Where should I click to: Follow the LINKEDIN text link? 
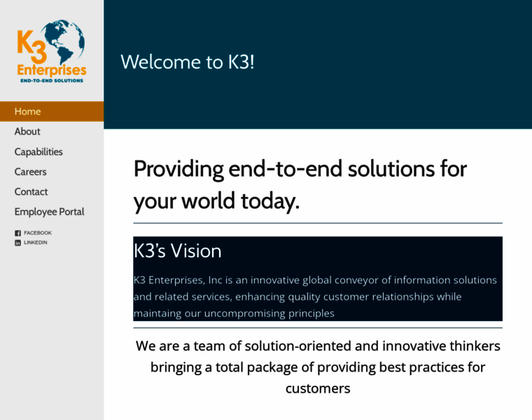click(35, 242)
